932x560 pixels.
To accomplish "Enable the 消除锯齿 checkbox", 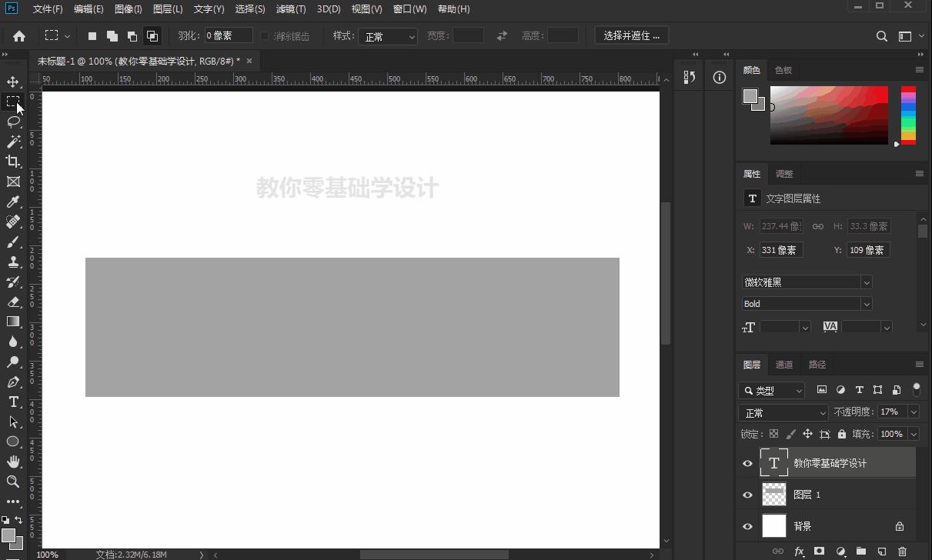I will [x=264, y=35].
